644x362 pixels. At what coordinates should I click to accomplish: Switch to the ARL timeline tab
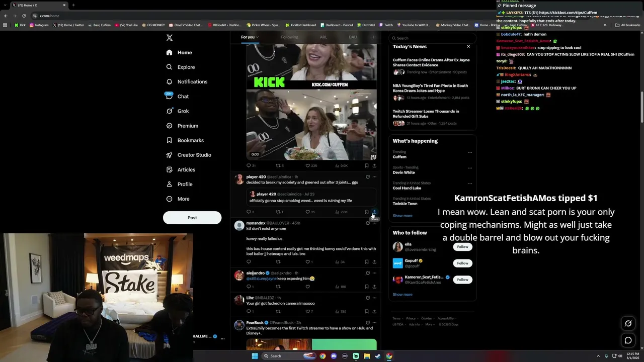pos(324,37)
